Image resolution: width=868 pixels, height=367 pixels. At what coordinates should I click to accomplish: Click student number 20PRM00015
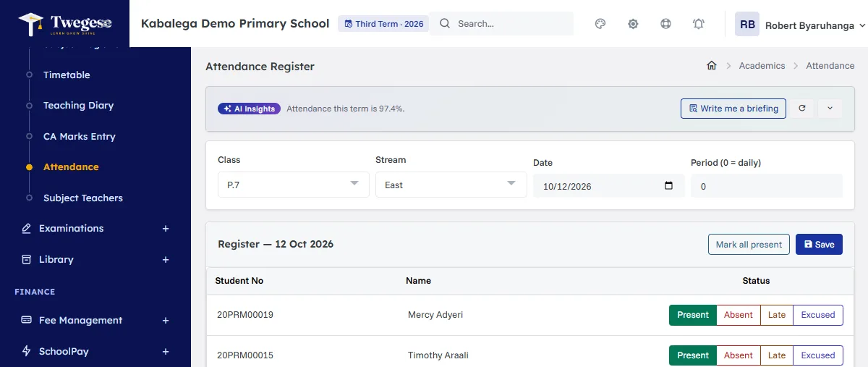(x=245, y=355)
